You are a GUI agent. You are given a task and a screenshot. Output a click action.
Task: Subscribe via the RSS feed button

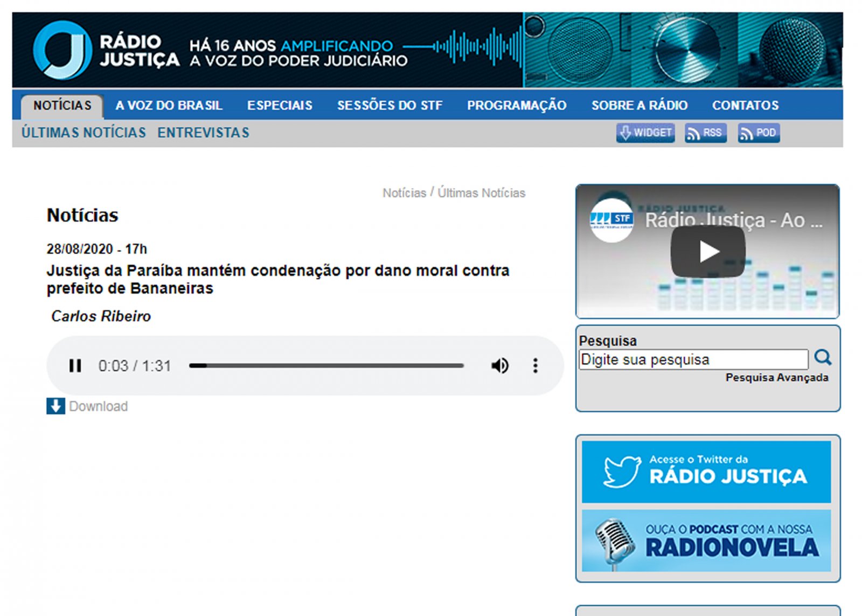click(x=705, y=133)
